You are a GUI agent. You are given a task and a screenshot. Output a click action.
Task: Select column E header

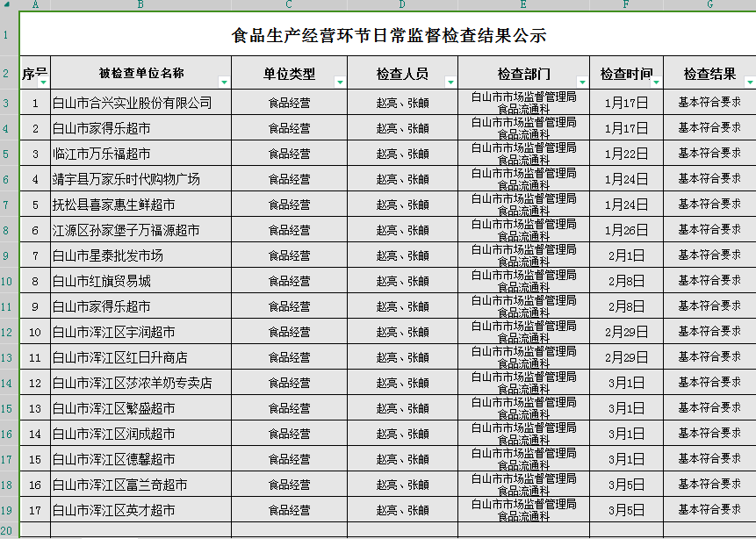coord(523,4)
